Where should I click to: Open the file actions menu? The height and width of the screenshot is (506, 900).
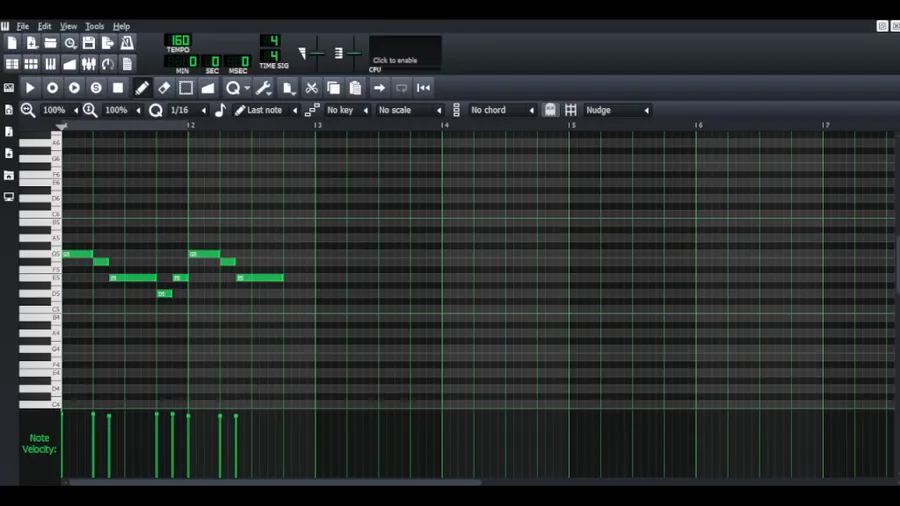coord(288,88)
